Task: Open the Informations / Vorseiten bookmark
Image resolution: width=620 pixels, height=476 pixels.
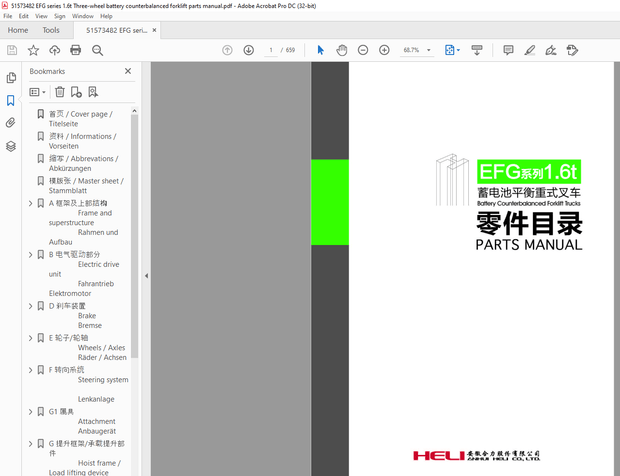Action: pos(82,141)
